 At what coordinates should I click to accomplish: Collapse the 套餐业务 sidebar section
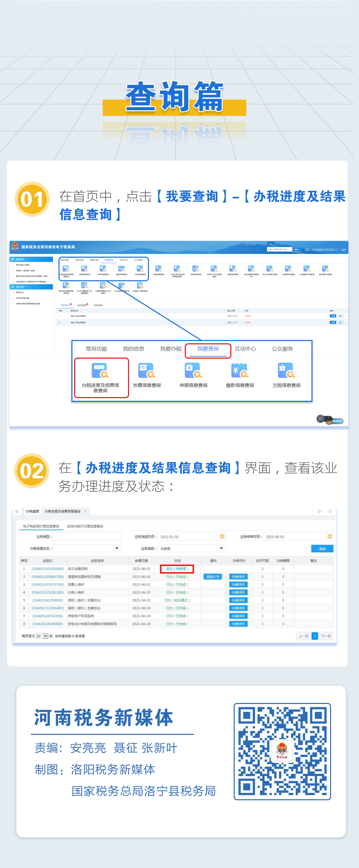click(x=31, y=259)
